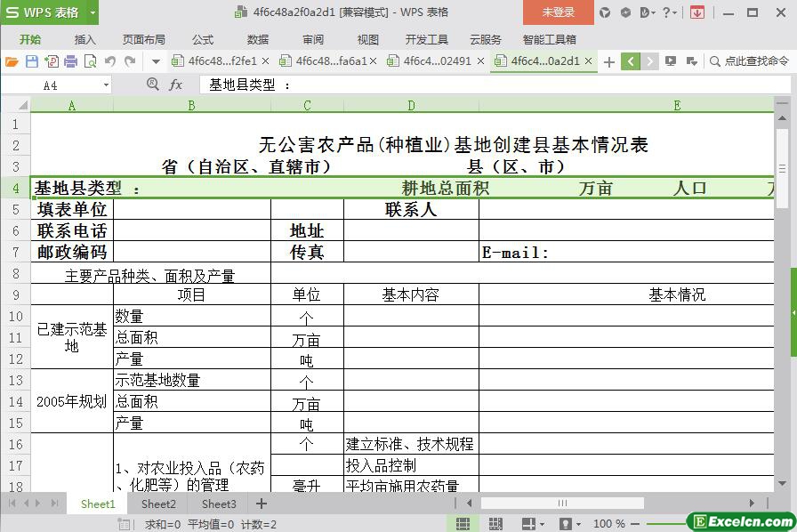
Task: Switch to normal view in the status bar
Action: coord(463,524)
